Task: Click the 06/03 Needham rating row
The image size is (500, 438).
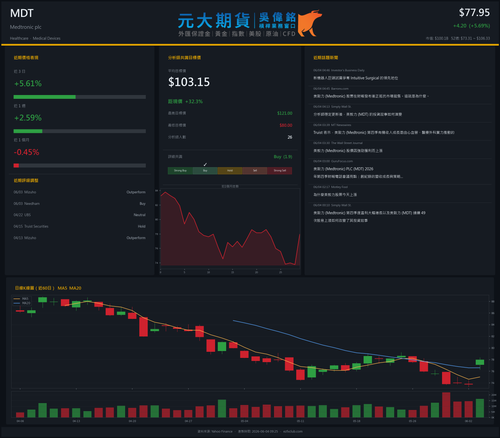Action: (79, 203)
